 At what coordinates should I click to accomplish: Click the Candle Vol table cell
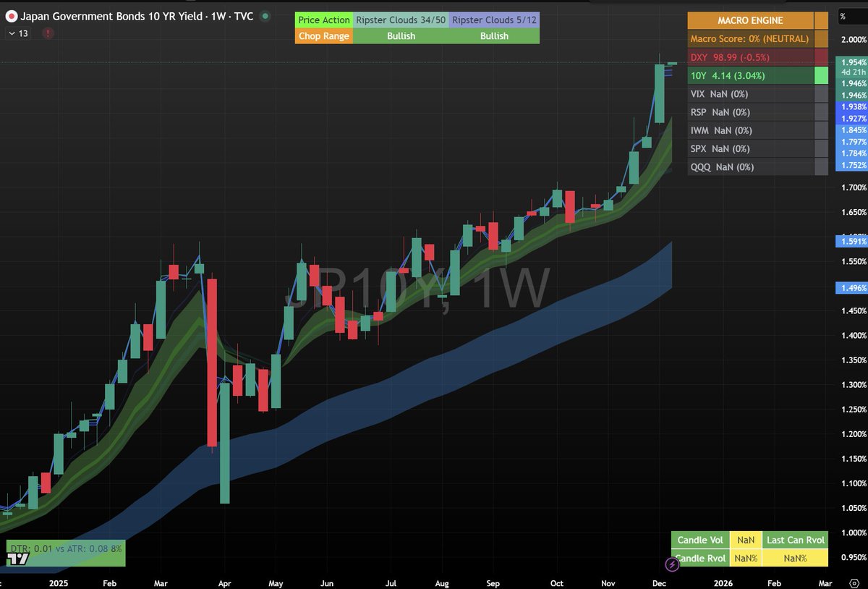click(x=700, y=539)
